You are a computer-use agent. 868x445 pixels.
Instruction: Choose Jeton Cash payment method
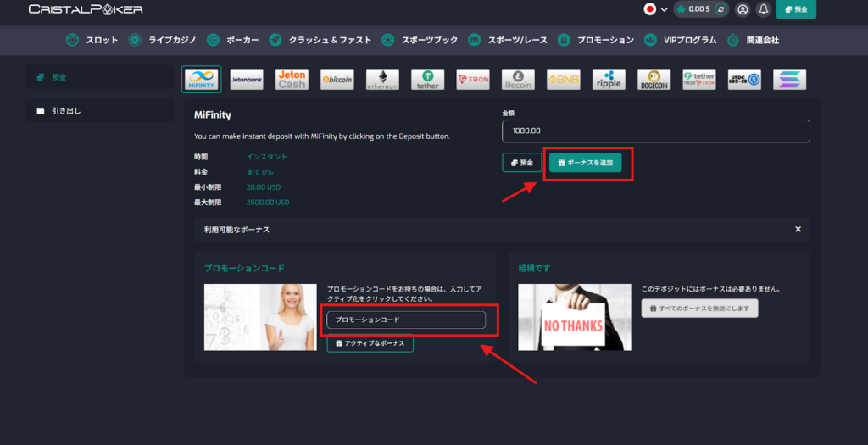tap(292, 79)
